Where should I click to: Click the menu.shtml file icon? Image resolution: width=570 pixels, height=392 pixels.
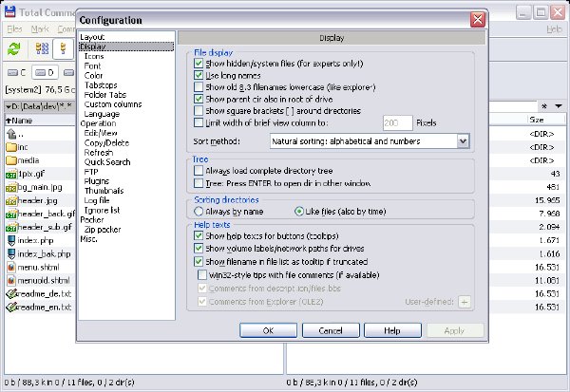point(11,268)
